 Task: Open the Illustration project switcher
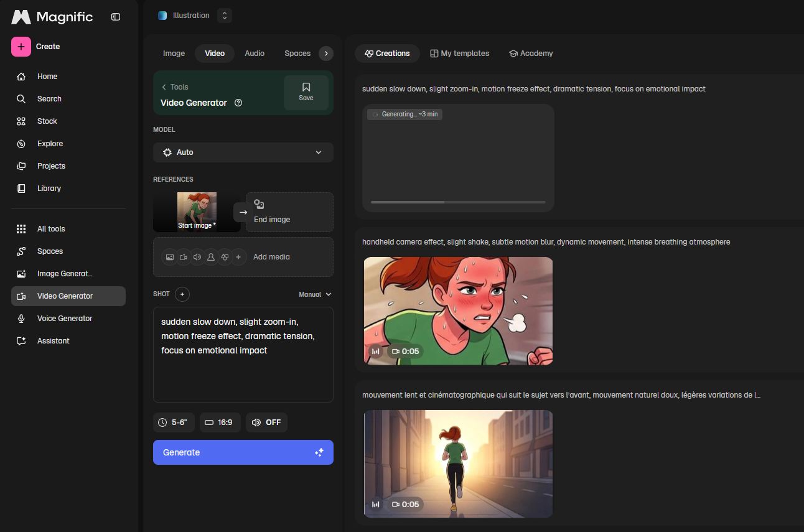coord(225,16)
